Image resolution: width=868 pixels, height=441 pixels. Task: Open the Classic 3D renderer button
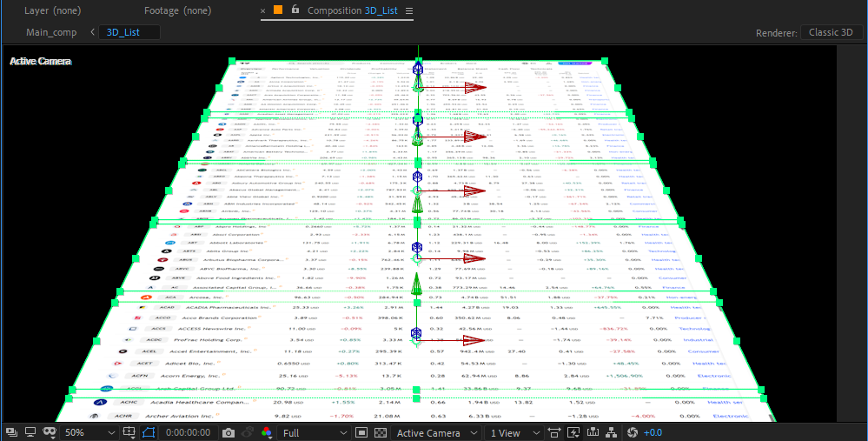tap(831, 32)
